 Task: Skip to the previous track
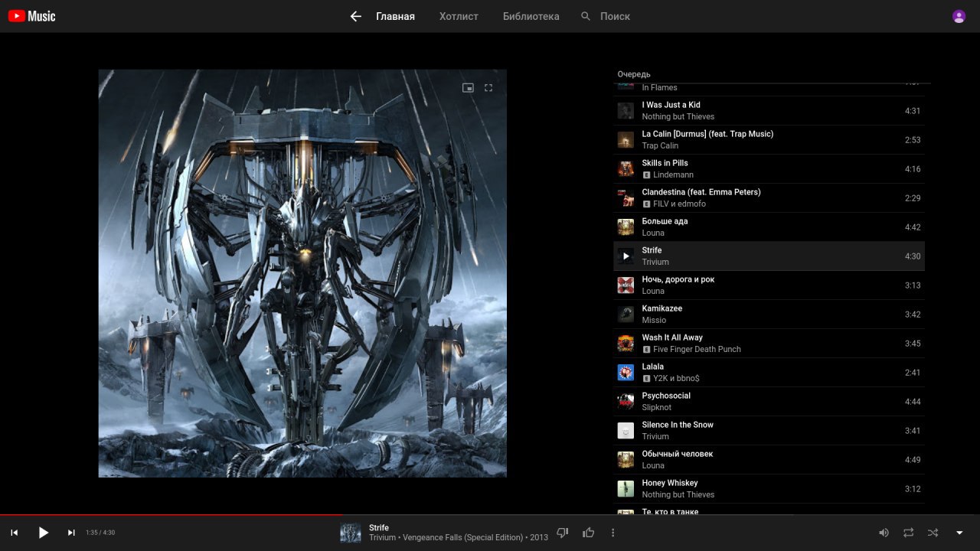(15, 533)
